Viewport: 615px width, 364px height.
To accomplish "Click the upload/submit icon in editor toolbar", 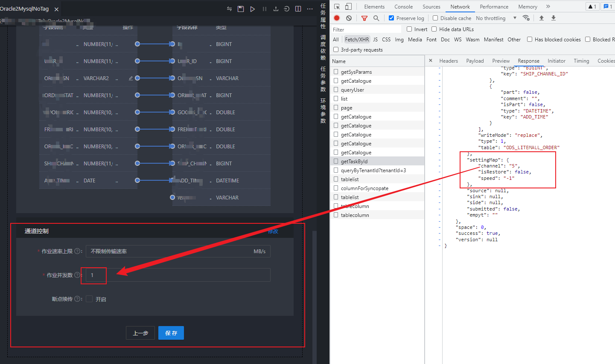I will 276,9.
